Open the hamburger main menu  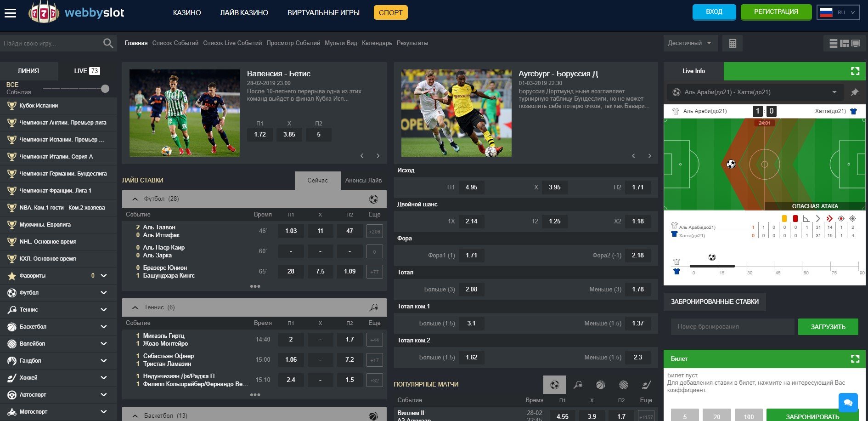[10, 13]
